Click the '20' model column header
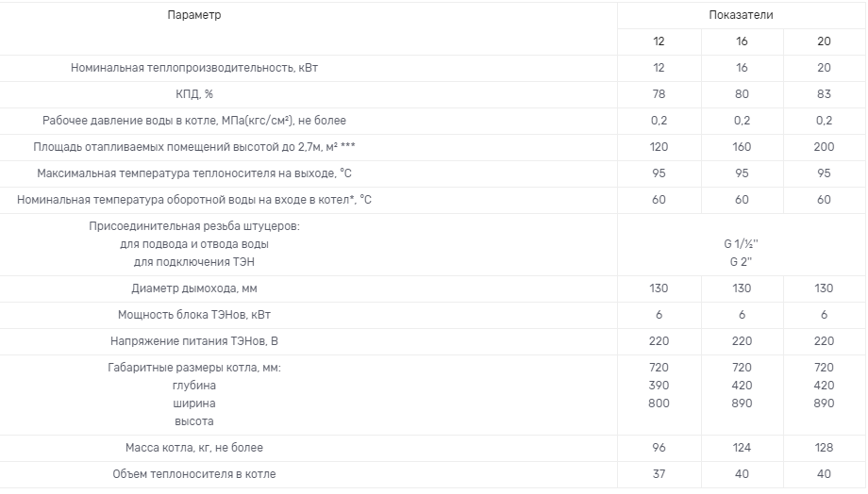868x494 pixels. click(x=824, y=41)
